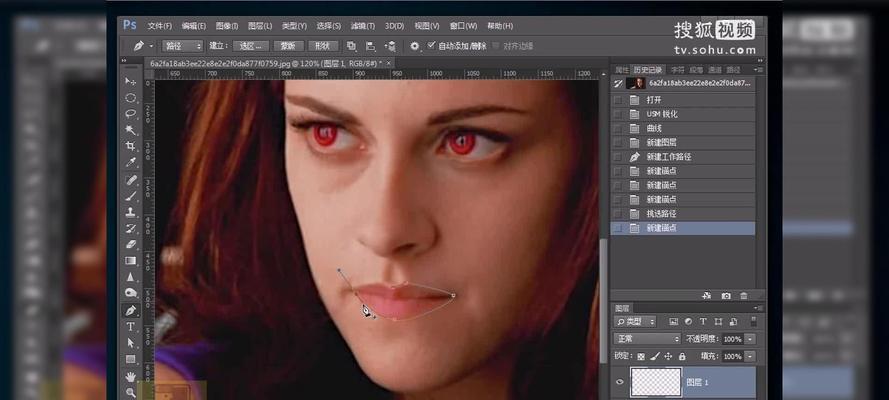Viewport: 889px width, 400px height.
Task: Open the layers panel flyout menu
Action: (x=757, y=308)
